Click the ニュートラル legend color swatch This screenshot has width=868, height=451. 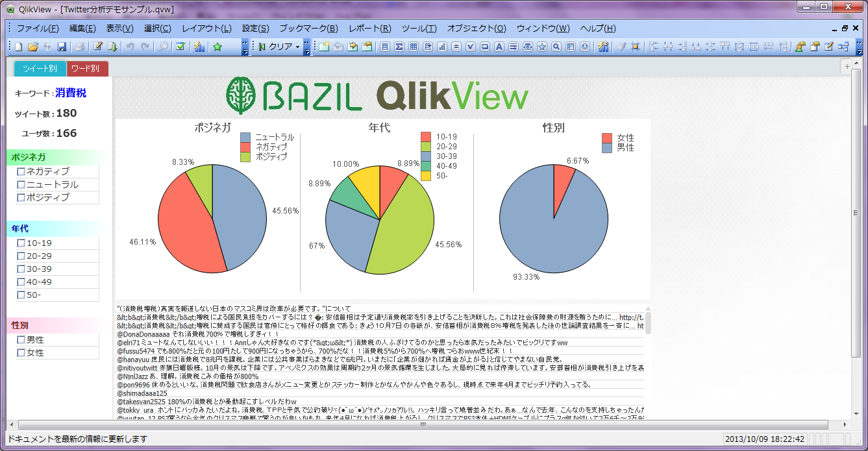(245, 138)
